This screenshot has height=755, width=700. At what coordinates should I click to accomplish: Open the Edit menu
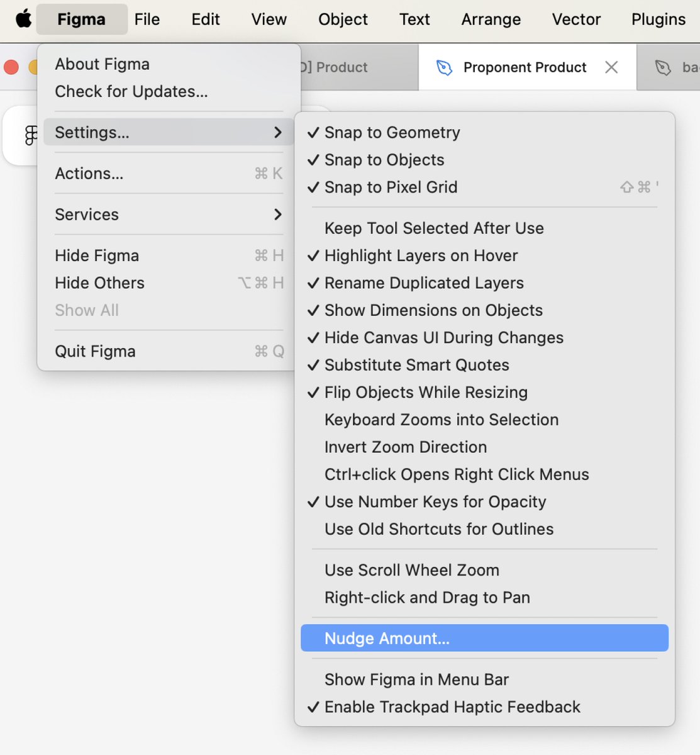(206, 20)
